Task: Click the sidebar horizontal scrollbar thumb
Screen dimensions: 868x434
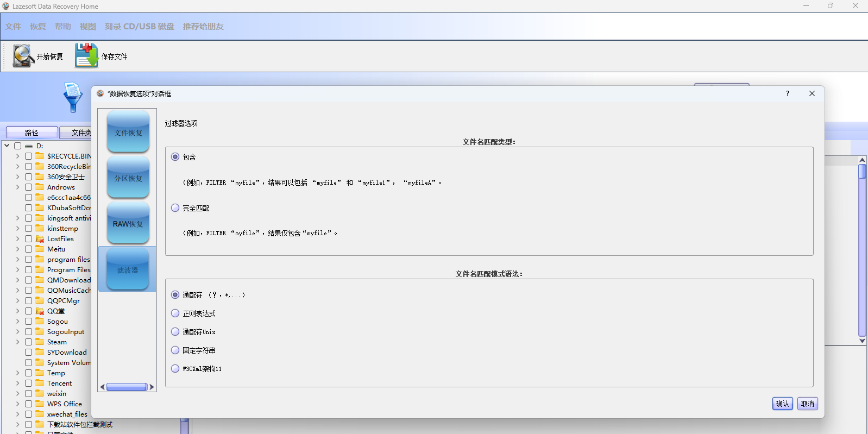Action: click(x=127, y=387)
